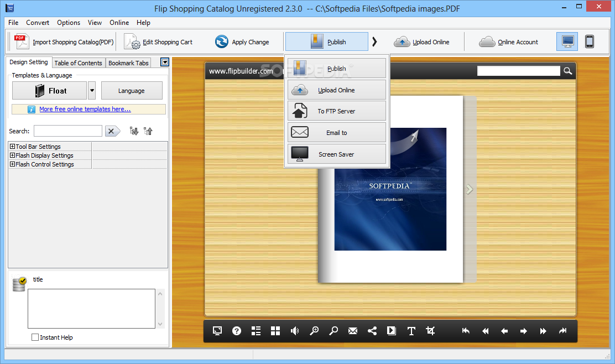The image size is (615, 364).
Task: Select Upload Online in dropdown menu
Action: click(x=336, y=90)
